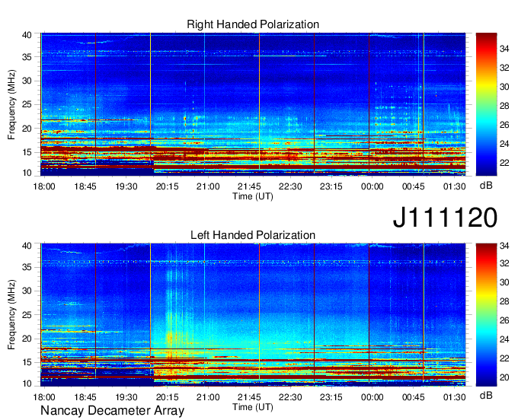Click the Left Handed plot's color scale bar
This screenshot has height=420, width=518.
point(486,315)
